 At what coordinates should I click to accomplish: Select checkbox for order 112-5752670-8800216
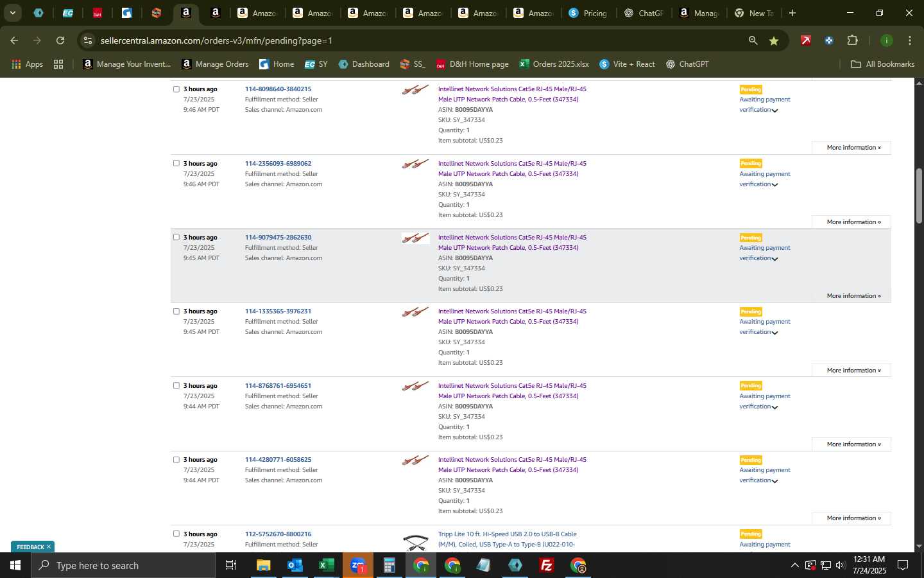tap(176, 534)
